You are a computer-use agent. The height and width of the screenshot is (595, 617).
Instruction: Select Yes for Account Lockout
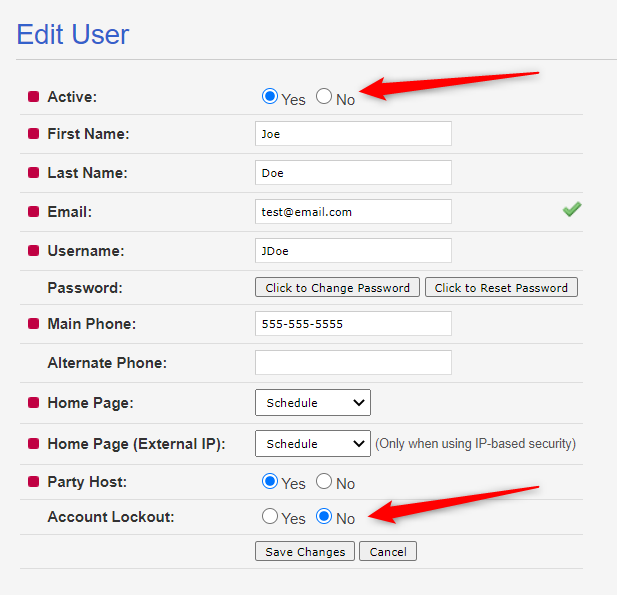[270, 516]
